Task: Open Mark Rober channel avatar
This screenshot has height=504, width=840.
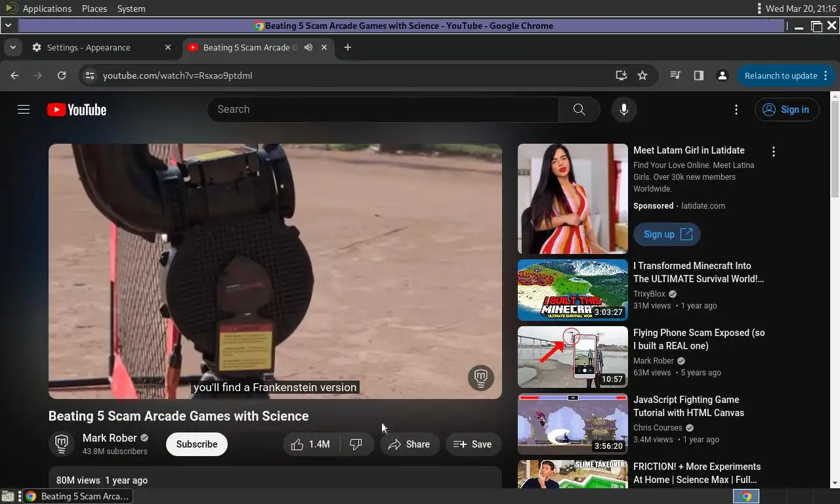Action: 62,444
